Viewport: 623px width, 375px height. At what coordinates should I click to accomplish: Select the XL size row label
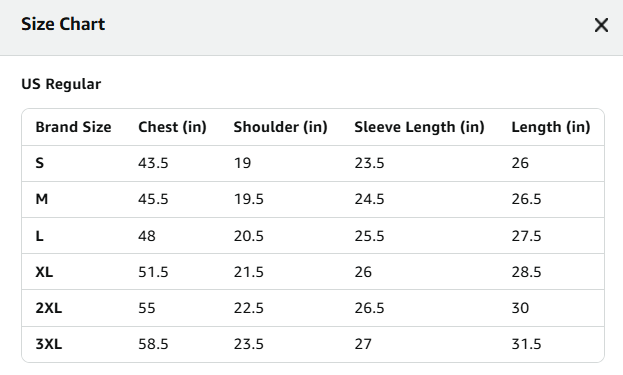click(x=44, y=272)
